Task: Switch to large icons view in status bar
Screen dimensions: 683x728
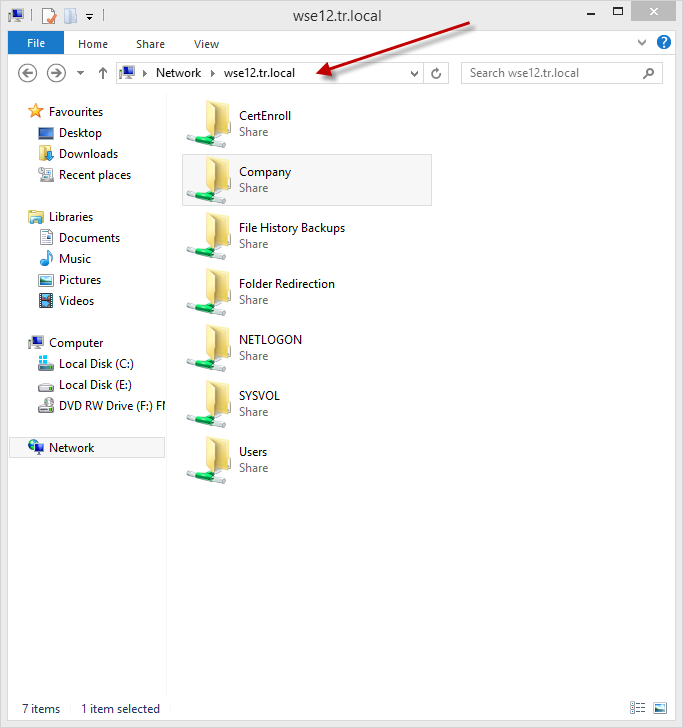Action: (659, 709)
